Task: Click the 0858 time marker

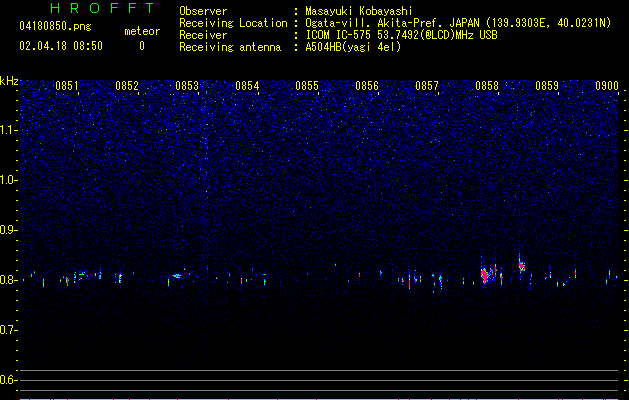Action: click(x=487, y=86)
